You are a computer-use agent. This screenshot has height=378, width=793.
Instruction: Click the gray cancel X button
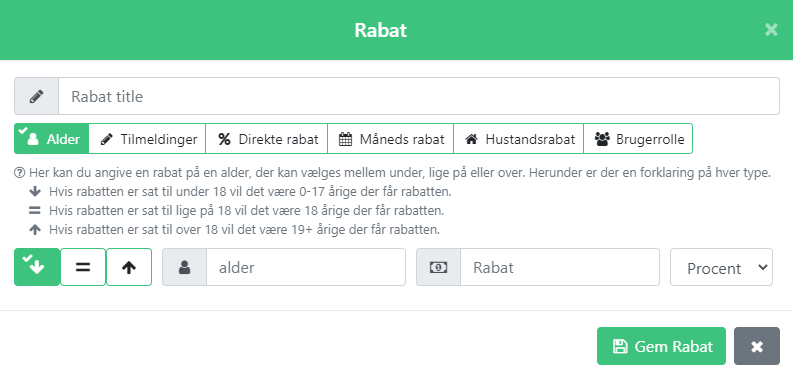tap(757, 346)
